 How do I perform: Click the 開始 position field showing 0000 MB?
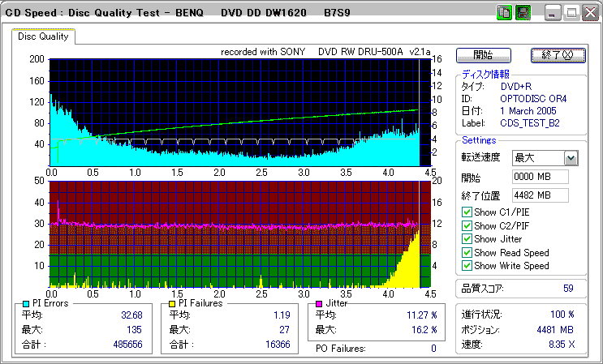(x=541, y=177)
